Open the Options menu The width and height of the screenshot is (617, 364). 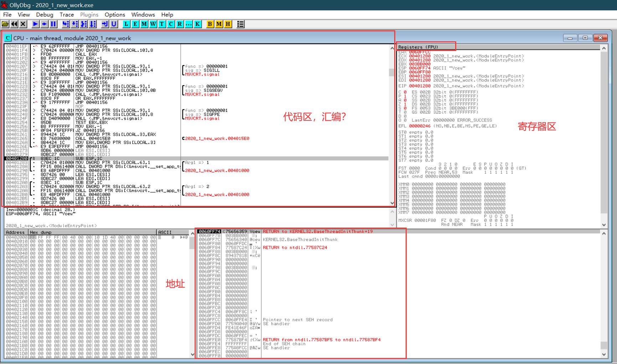(115, 15)
